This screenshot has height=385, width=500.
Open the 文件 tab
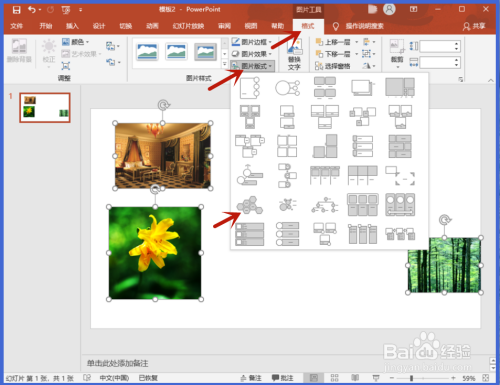(16, 26)
